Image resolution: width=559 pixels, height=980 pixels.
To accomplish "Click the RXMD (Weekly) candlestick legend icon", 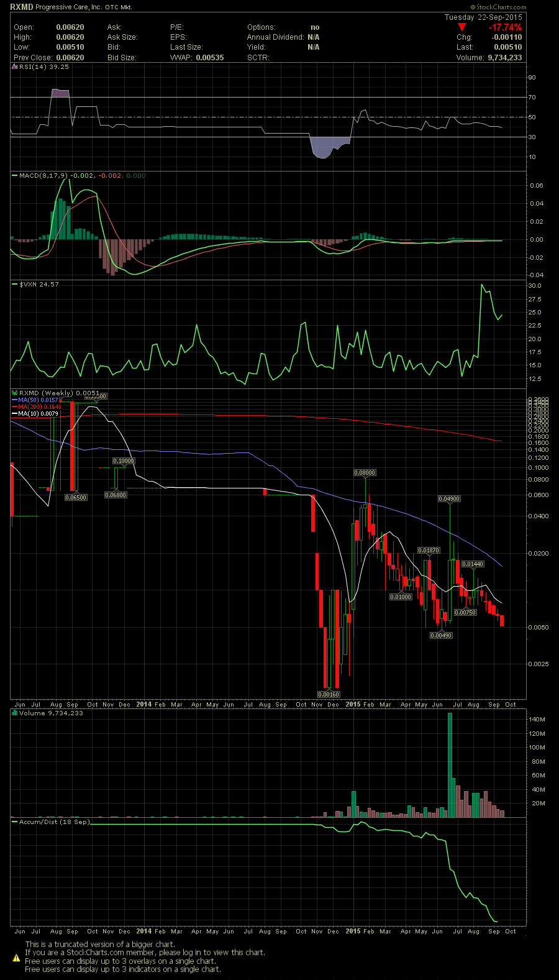I will pyautogui.click(x=15, y=393).
